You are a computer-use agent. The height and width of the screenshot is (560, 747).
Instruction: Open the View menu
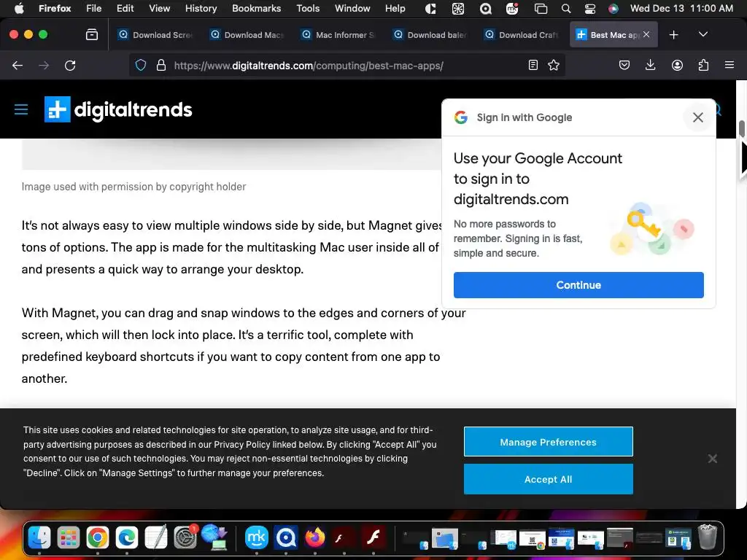click(159, 8)
